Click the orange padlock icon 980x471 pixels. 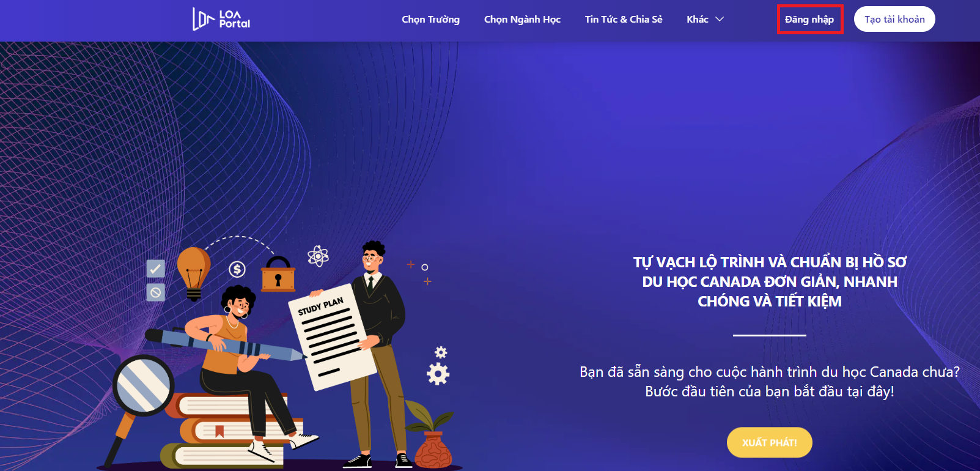278,274
